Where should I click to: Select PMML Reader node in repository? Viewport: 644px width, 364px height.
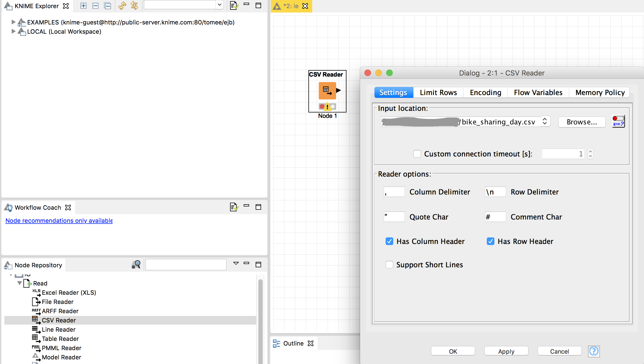pyautogui.click(x=57, y=348)
